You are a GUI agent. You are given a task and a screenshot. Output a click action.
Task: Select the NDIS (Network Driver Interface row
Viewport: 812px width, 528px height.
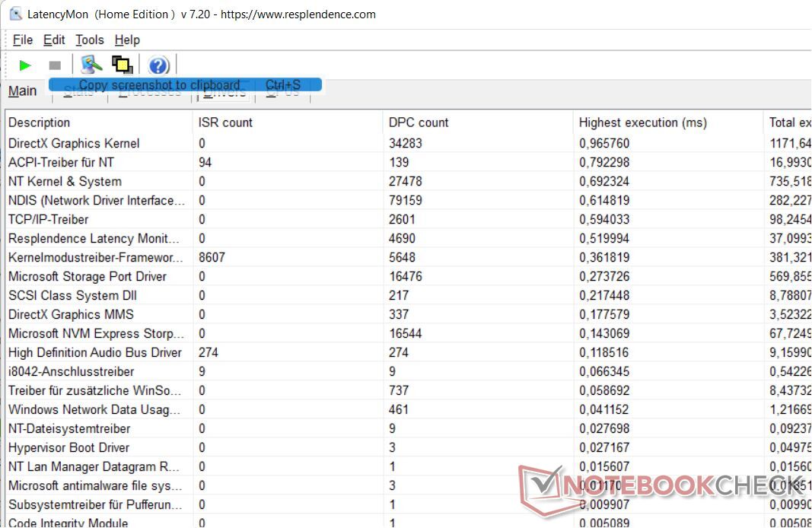pos(408,200)
